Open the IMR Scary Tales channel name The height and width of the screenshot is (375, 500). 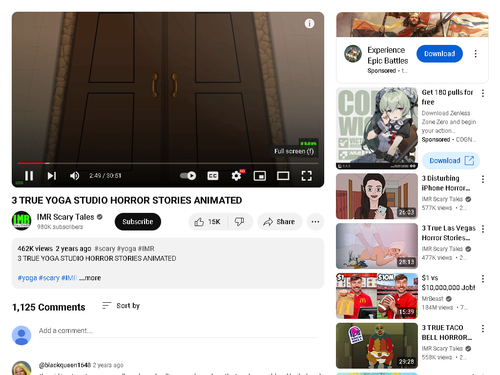point(65,217)
